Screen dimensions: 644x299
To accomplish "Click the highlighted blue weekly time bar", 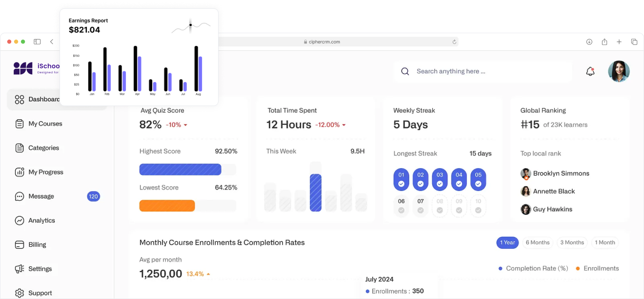I will pos(316,192).
